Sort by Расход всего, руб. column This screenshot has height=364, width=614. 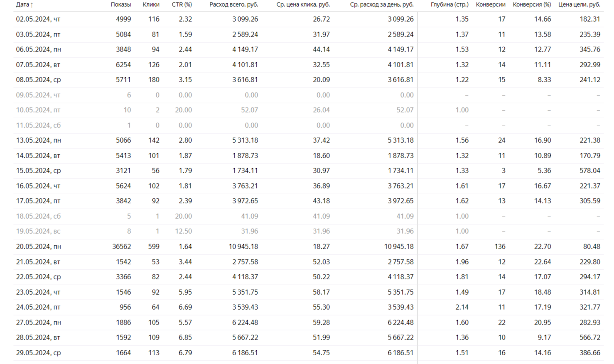click(234, 5)
